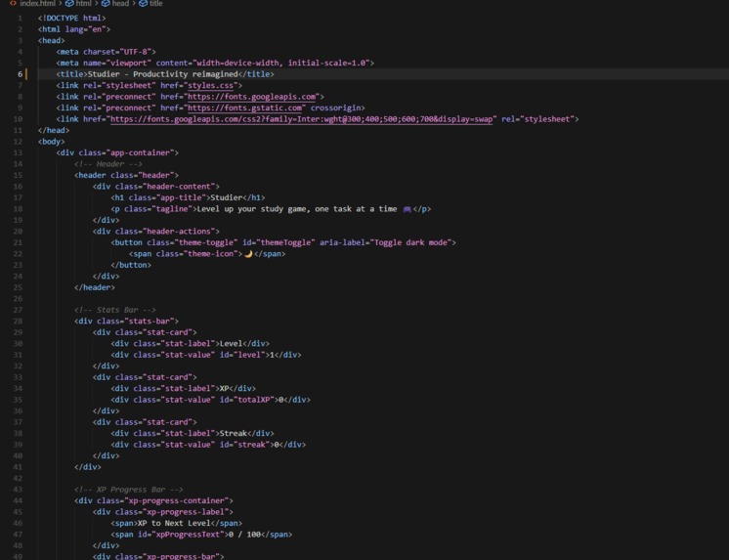Click the 'XP' stat-label text on line 34

224,389
